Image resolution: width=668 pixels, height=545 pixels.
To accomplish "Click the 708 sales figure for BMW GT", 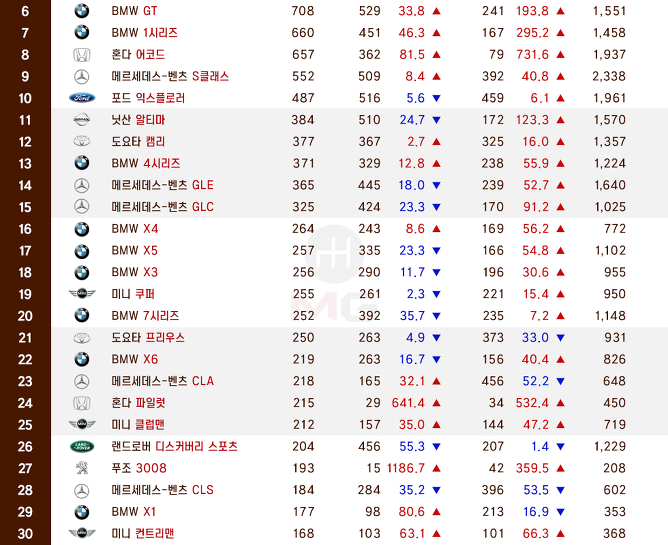I will coord(303,11).
